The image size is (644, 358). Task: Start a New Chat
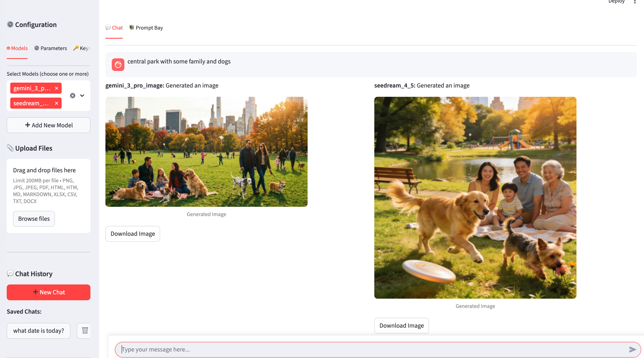[x=49, y=292]
